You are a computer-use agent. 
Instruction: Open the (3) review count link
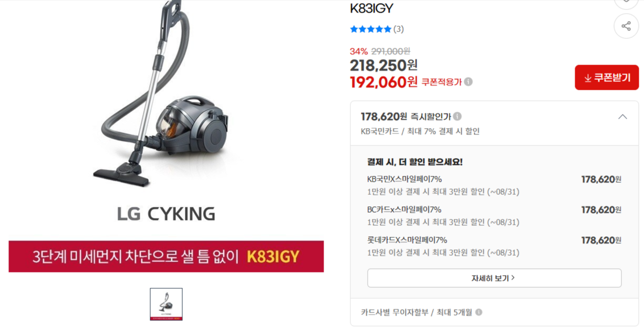(399, 29)
